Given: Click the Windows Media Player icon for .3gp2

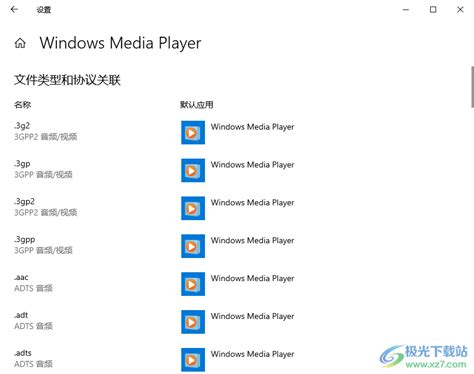Looking at the screenshot, I should point(193,208).
